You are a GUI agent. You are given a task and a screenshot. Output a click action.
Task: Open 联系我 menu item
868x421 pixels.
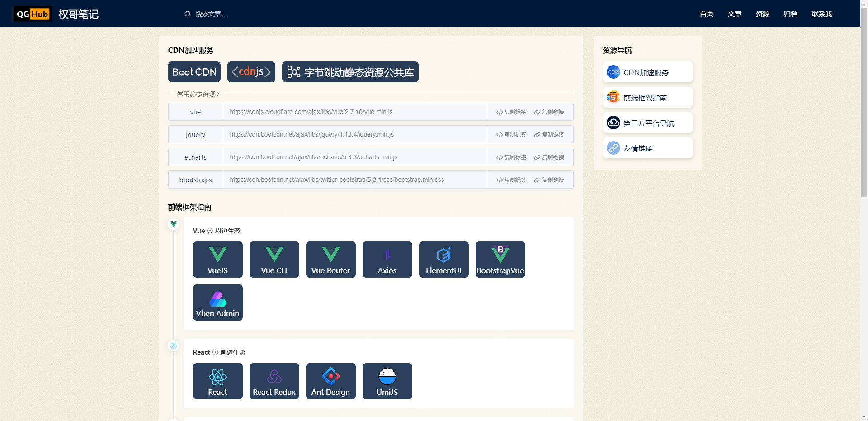(822, 14)
